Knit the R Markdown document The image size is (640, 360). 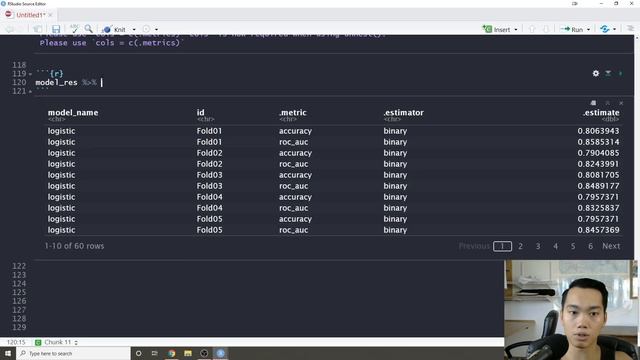pos(115,29)
